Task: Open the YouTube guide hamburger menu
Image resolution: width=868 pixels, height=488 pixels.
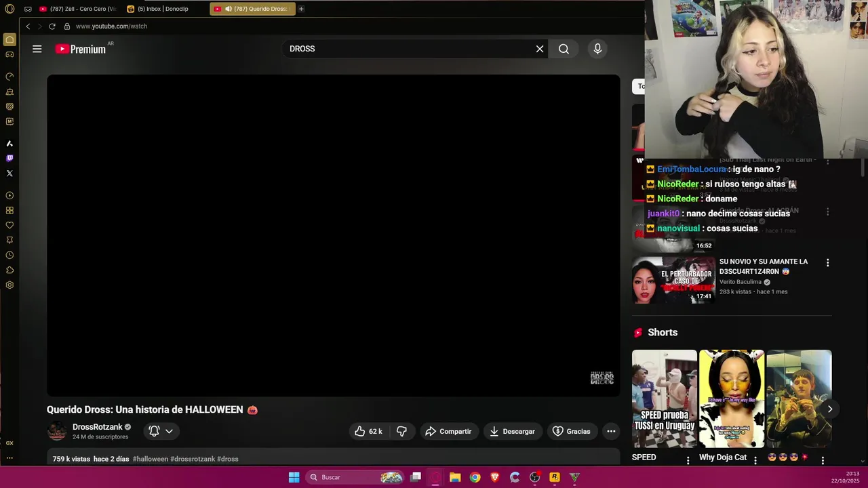Action: (x=37, y=49)
